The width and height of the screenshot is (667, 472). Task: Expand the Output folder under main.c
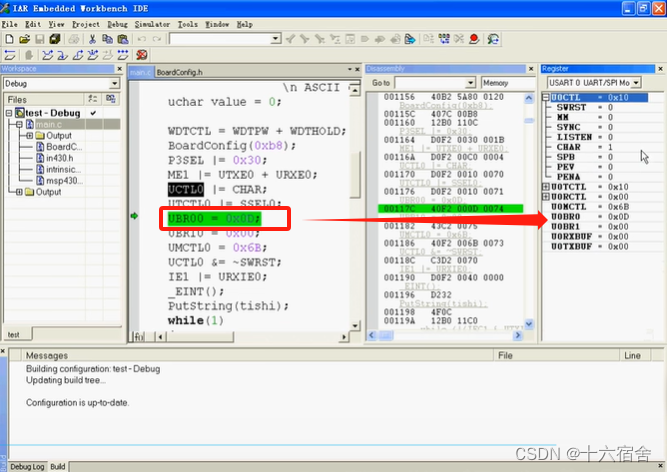coord(30,136)
